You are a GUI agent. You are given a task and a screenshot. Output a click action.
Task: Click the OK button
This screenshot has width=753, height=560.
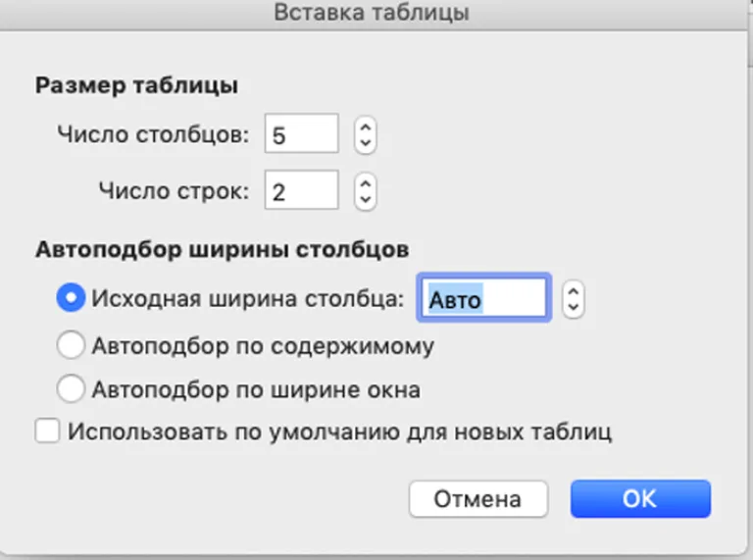tap(640, 498)
